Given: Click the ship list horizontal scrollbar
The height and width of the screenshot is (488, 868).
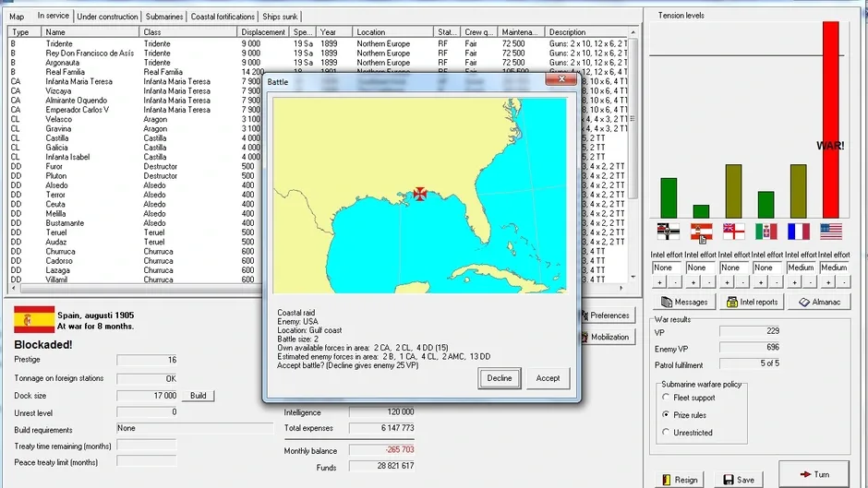Looking at the screenshot, I should (x=319, y=288).
